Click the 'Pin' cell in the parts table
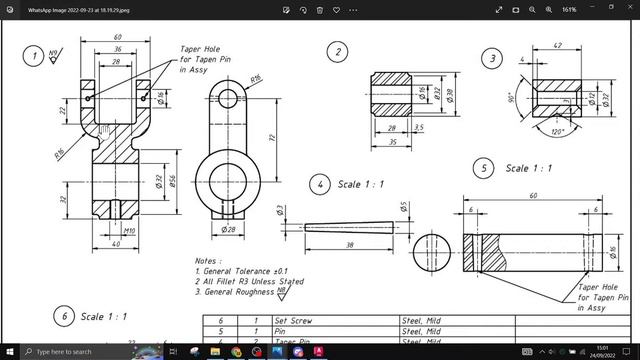This screenshot has width=640, height=360. click(336, 331)
